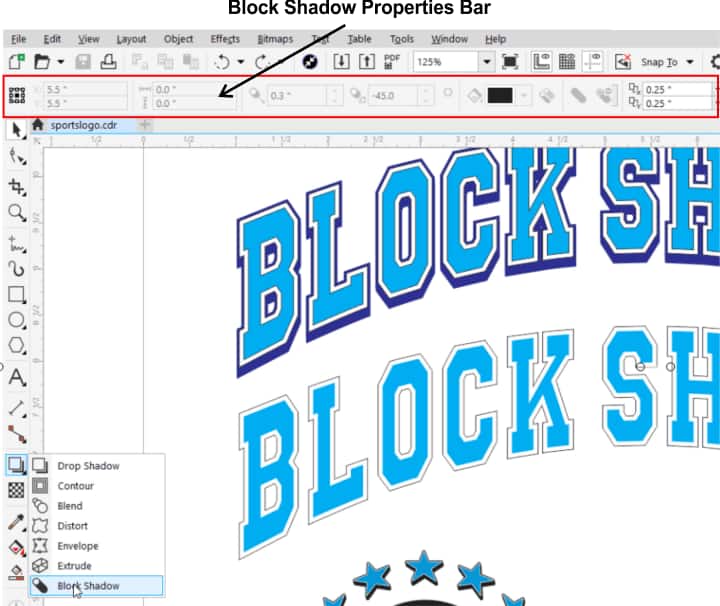Click the Export up-arrow icon
Image resolution: width=720 pixels, height=606 pixels.
367,62
